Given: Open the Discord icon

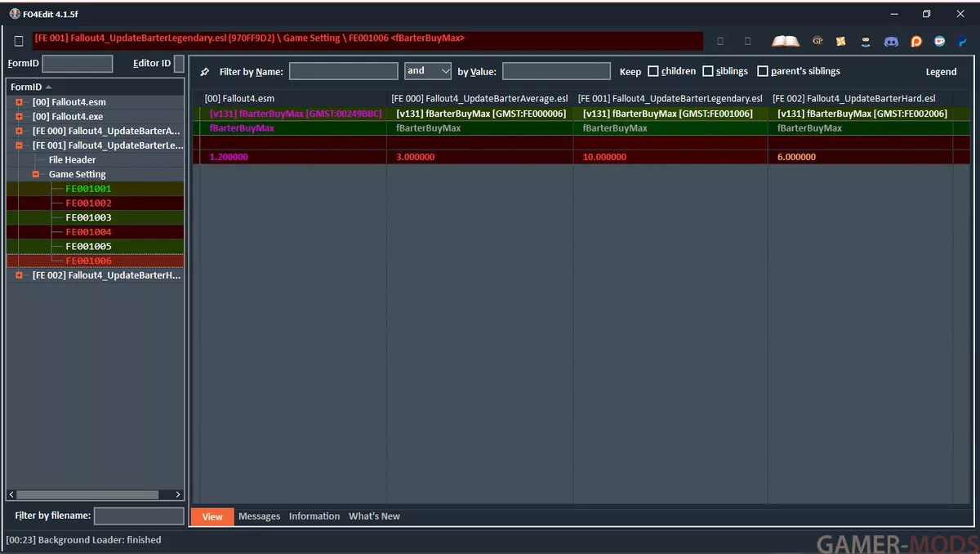Looking at the screenshot, I should [892, 41].
